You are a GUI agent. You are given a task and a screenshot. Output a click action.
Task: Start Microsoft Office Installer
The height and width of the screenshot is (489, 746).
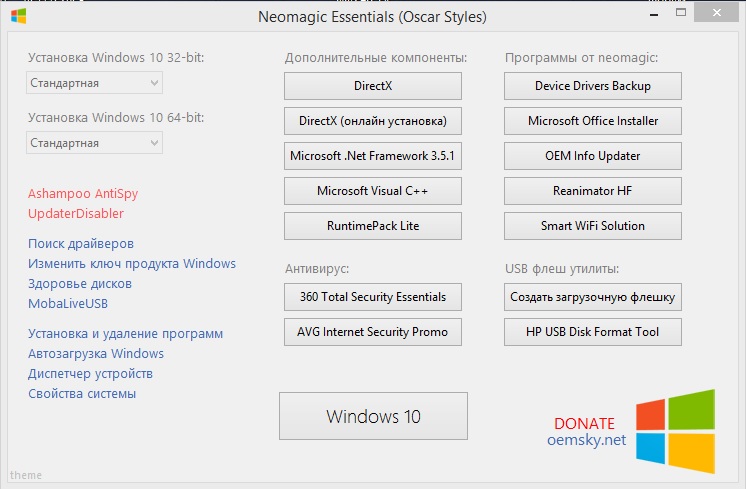click(593, 121)
